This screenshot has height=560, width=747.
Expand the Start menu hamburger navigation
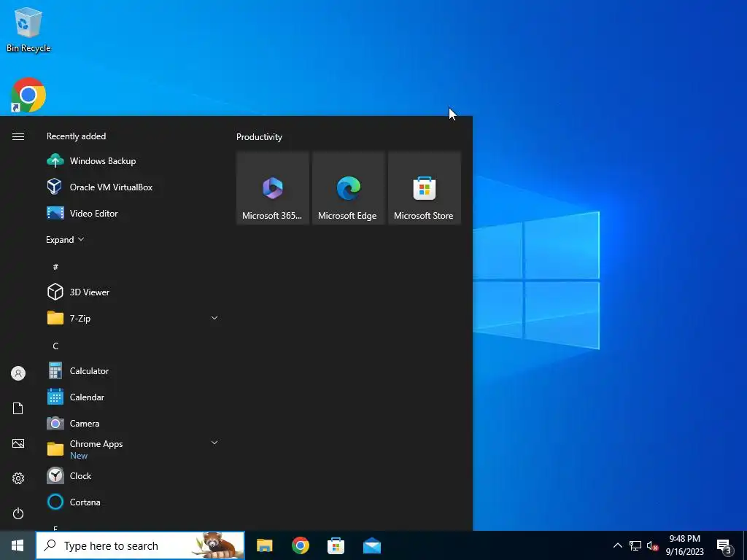18,136
